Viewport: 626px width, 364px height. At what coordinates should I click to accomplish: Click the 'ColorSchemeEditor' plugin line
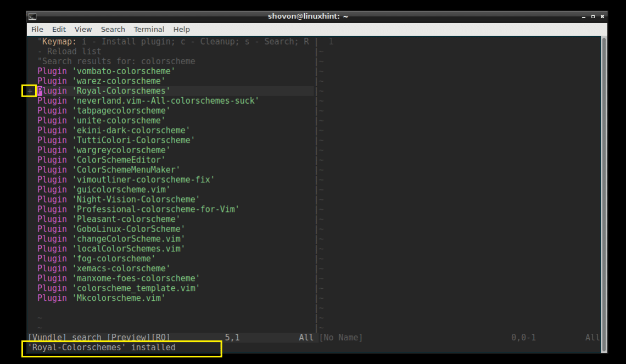[x=102, y=160]
